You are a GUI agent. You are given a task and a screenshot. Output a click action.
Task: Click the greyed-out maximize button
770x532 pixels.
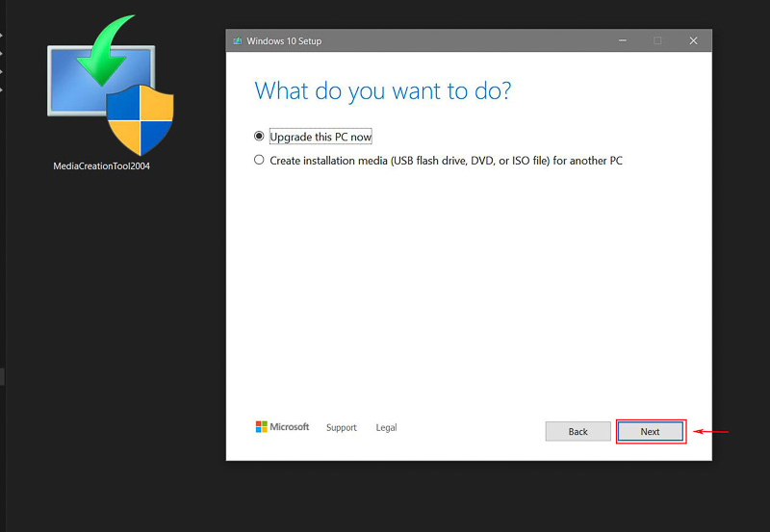657,40
